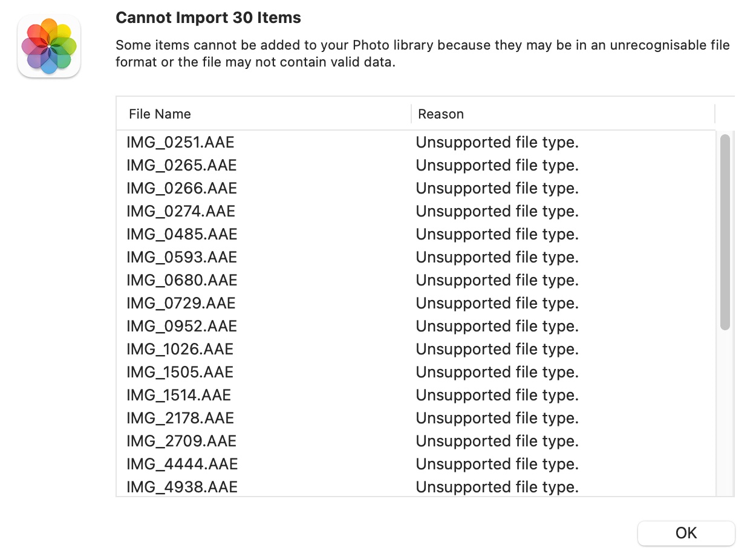Choose the IMG_4444.AAE entry

click(x=182, y=465)
